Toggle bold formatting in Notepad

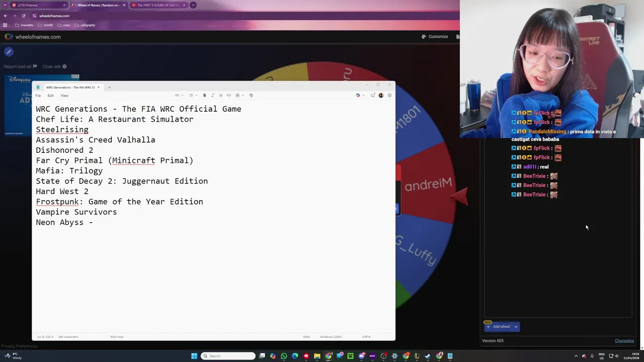tap(204, 95)
